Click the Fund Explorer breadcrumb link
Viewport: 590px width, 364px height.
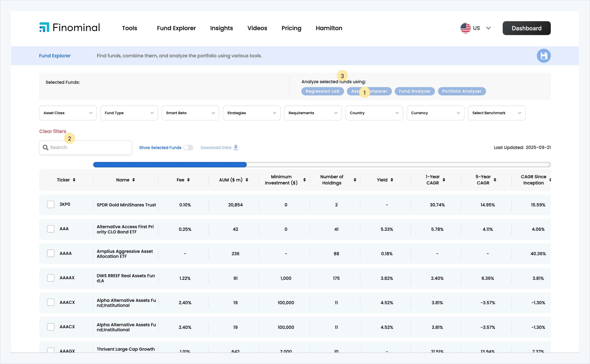pos(55,56)
